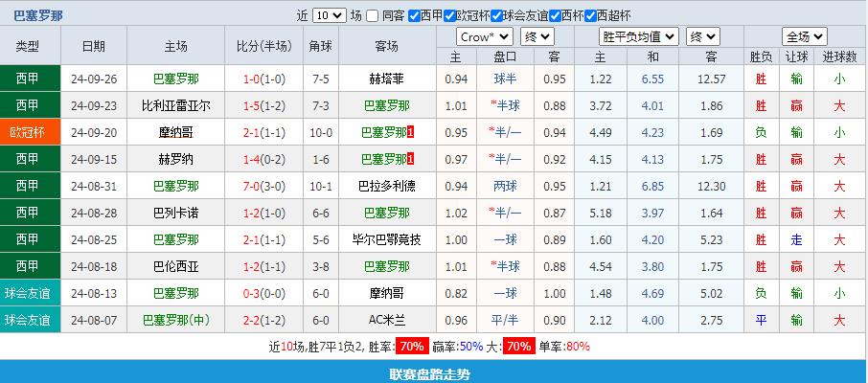Uncheck the 西甲 league filter

coord(414,15)
